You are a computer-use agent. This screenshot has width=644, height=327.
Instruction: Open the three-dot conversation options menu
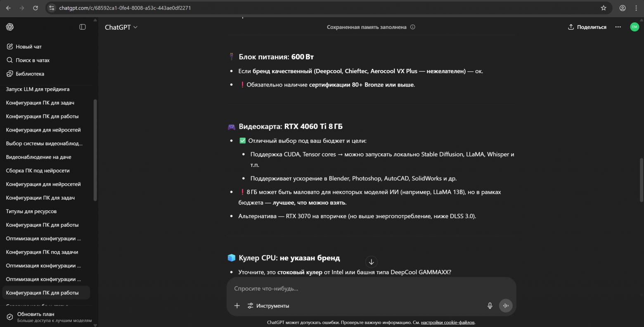[x=618, y=27]
